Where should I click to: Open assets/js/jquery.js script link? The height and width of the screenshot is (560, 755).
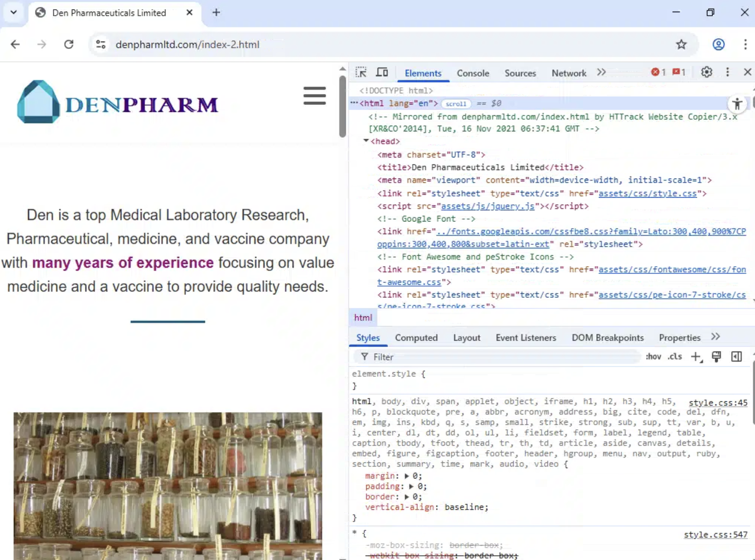coord(488,206)
